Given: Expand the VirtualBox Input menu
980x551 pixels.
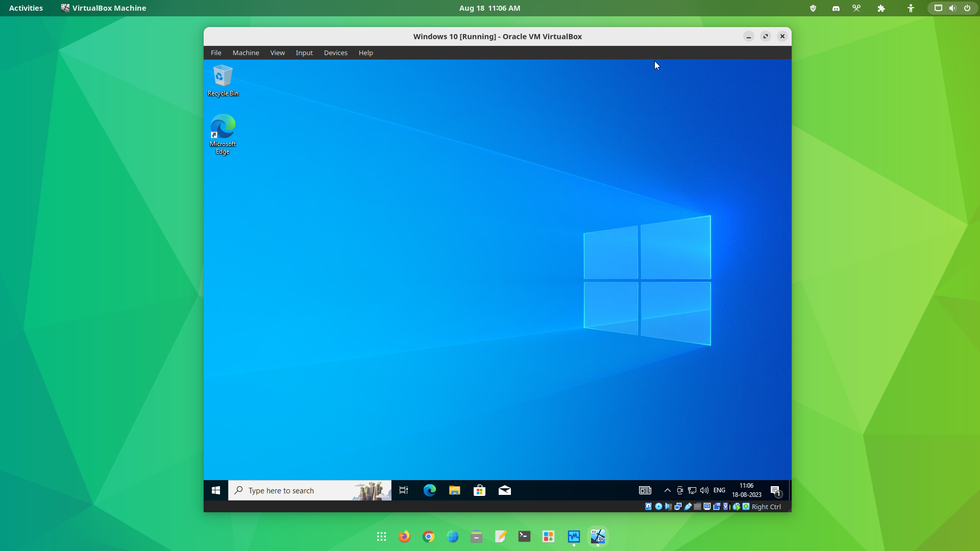Looking at the screenshot, I should point(304,53).
